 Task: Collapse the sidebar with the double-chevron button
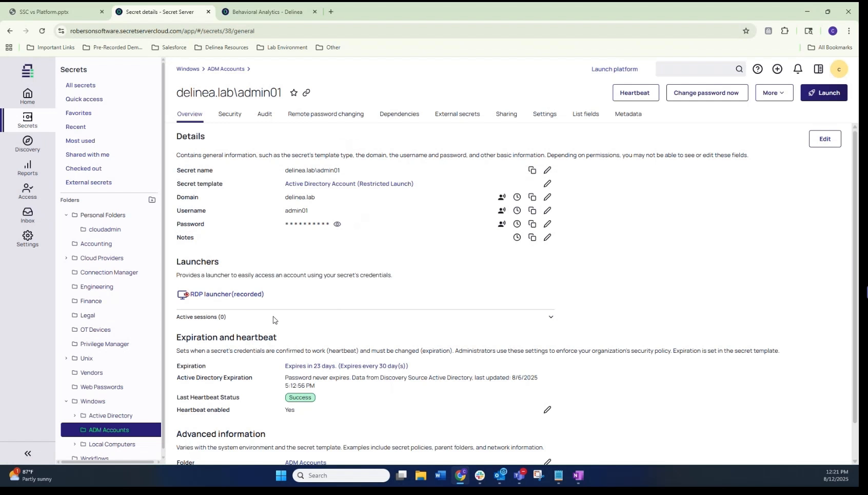coord(27,453)
